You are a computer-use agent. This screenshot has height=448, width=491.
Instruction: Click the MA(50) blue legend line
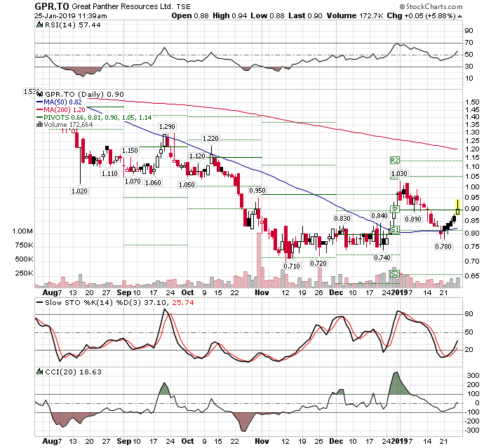[40, 102]
